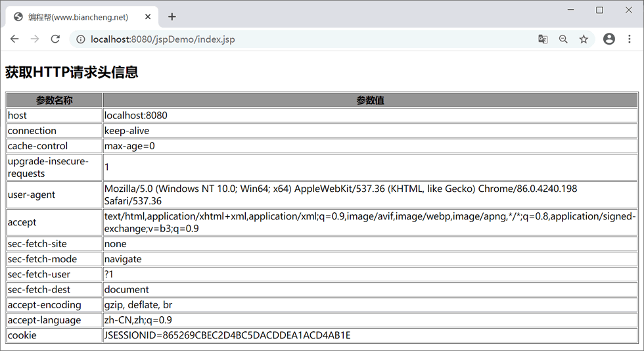
Task: Click the browser back arrow
Action: 14,39
